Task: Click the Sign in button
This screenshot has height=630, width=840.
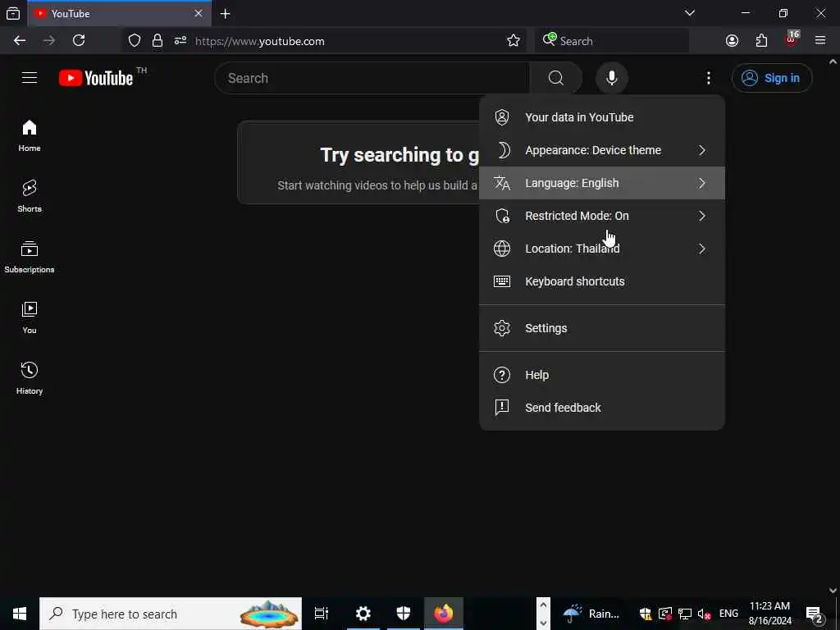Action: 771,78
